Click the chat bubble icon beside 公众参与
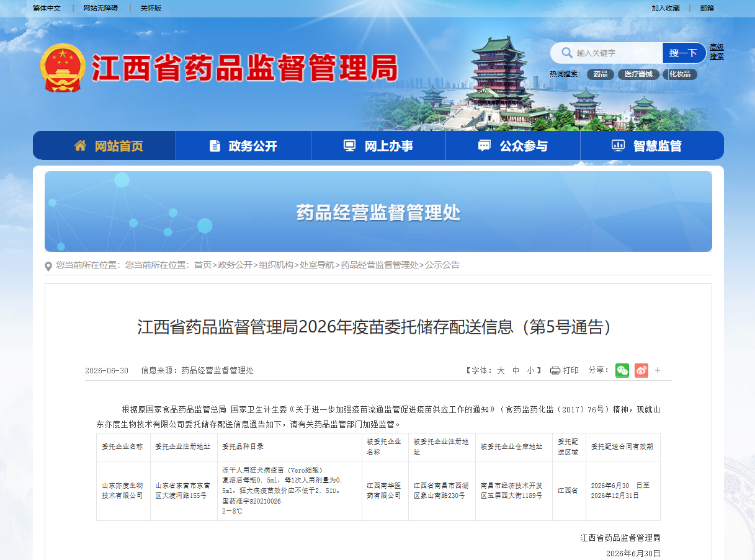 pos(485,146)
